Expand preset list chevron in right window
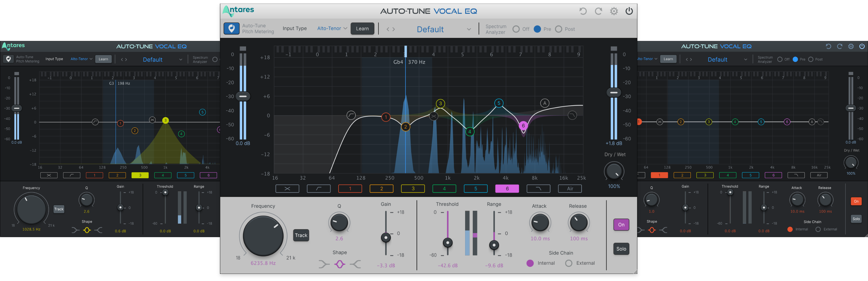868x281 pixels. [x=745, y=60]
